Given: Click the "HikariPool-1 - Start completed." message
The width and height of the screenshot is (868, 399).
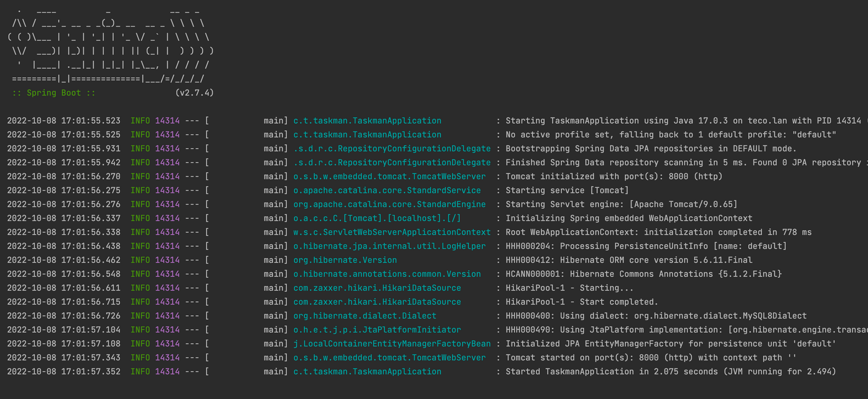Looking at the screenshot, I should point(582,302).
